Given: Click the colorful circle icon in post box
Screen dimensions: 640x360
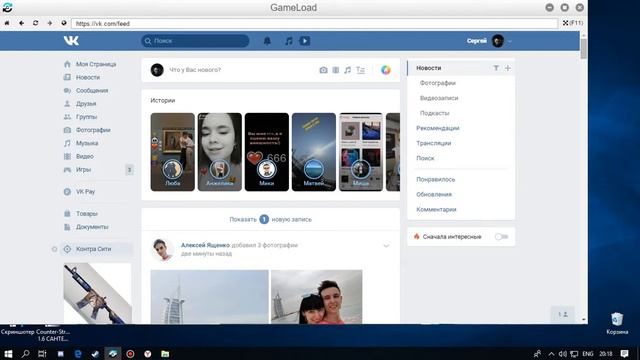Looking at the screenshot, I should [386, 70].
